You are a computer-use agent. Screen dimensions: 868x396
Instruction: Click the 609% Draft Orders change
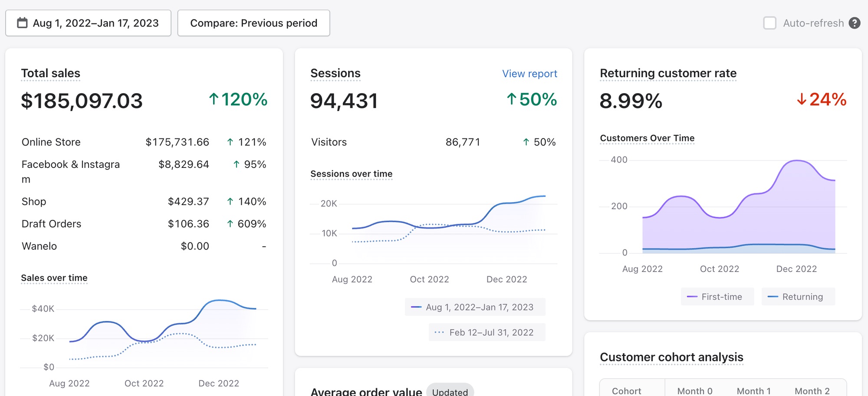(x=247, y=224)
